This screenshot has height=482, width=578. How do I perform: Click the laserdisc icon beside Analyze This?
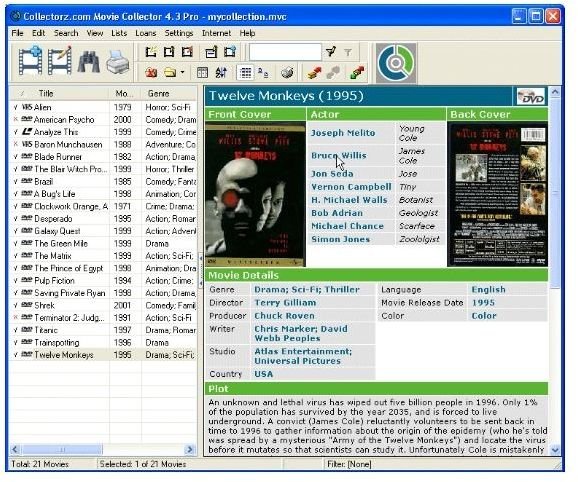(x=27, y=132)
